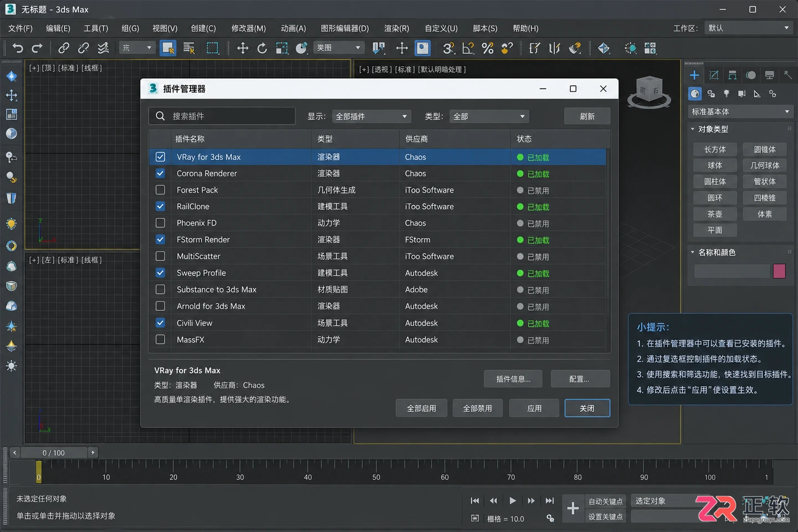Viewport: 798px width, 532px height.
Task: Toggle the Percent Snap icon
Action: pos(488,48)
